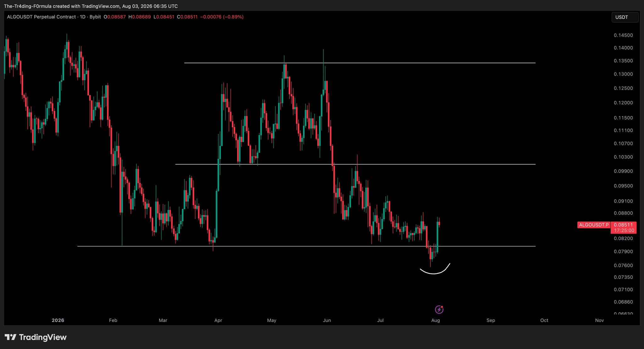Click the 0.07900 price axis label

pos(623,252)
